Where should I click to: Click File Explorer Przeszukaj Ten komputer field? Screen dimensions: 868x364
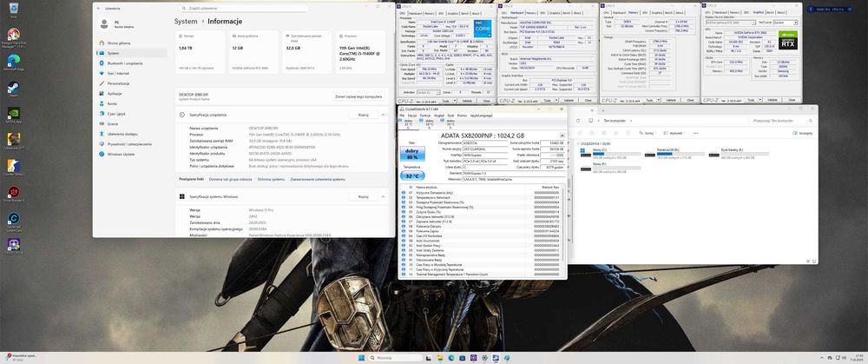pyautogui.click(x=782, y=120)
